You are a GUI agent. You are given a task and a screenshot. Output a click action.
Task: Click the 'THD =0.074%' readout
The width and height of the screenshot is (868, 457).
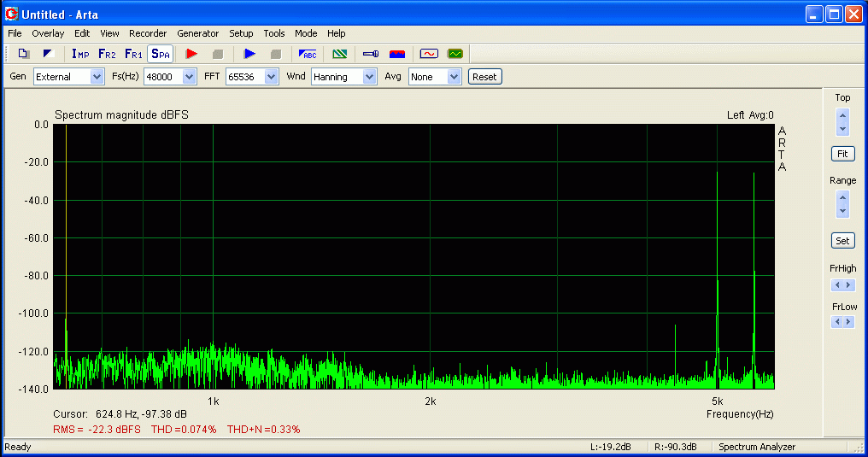click(184, 430)
